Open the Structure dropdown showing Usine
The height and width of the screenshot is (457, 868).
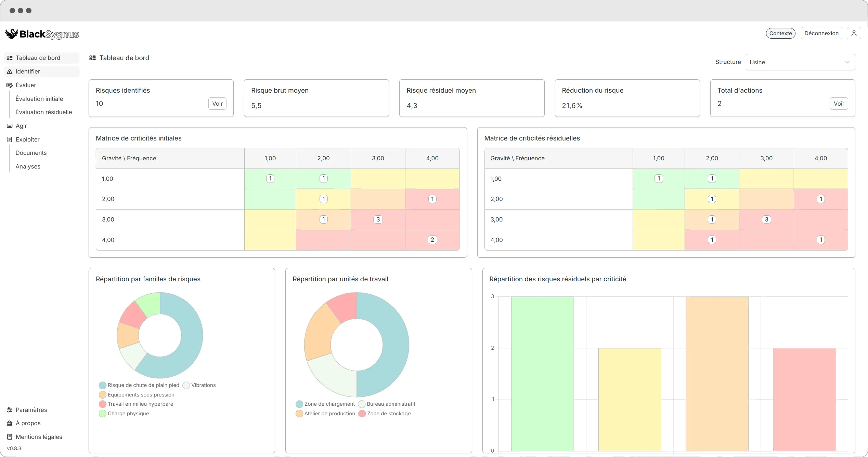(x=800, y=62)
